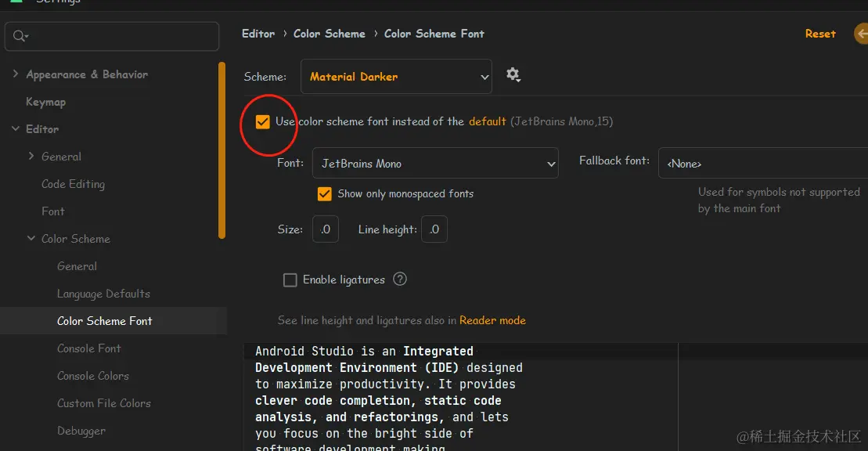Click the Size input field
868x451 pixels.
click(x=326, y=229)
